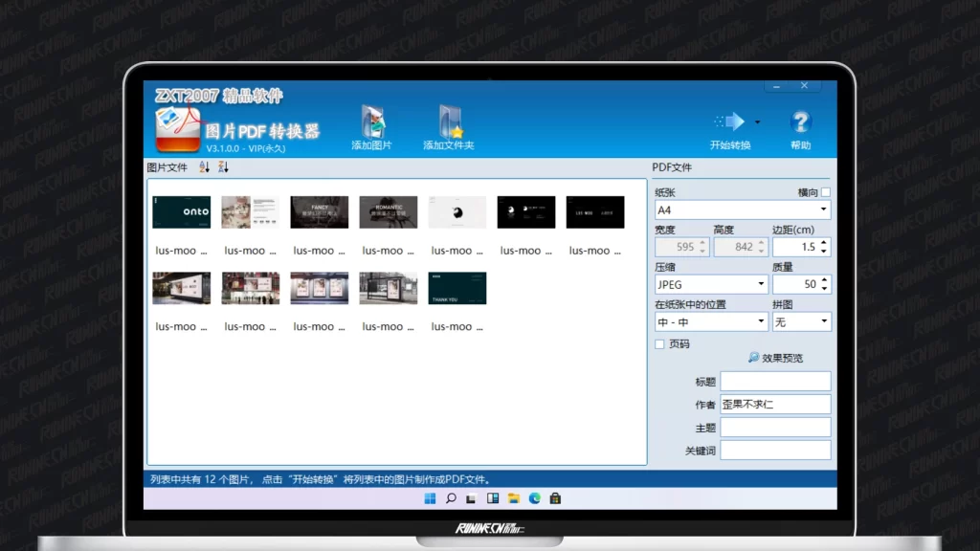Open the 压缩 JPEG compression dropdown
980x551 pixels.
(x=762, y=285)
